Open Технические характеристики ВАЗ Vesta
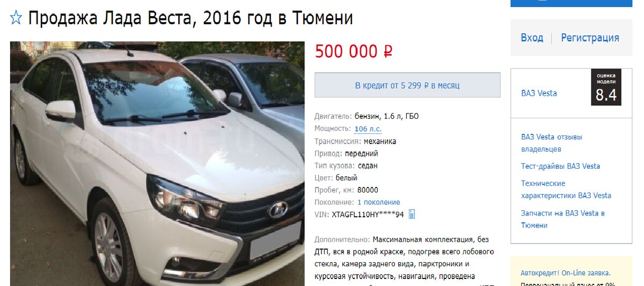The width and height of the screenshot is (644, 286). (x=566, y=189)
